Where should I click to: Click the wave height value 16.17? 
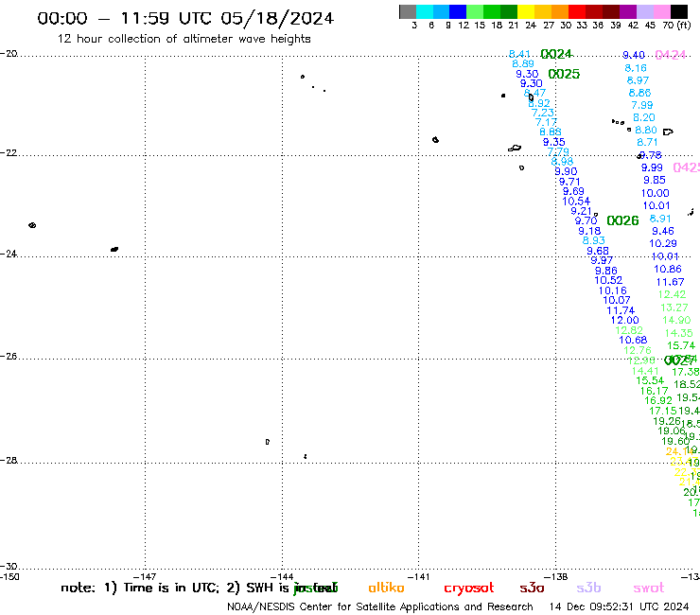(x=654, y=391)
